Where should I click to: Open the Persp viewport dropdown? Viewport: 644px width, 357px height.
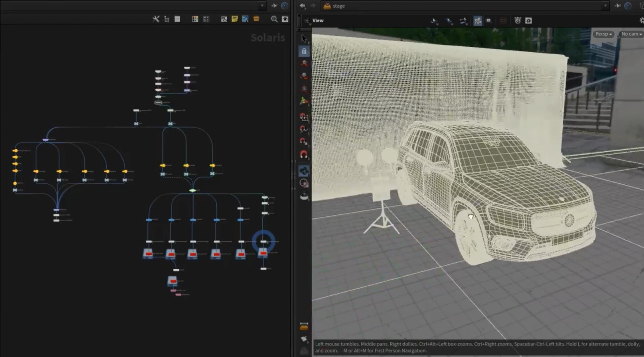tap(603, 34)
